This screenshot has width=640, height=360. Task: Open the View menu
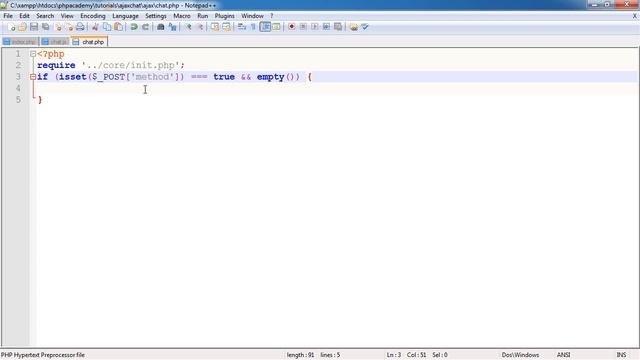(67, 16)
